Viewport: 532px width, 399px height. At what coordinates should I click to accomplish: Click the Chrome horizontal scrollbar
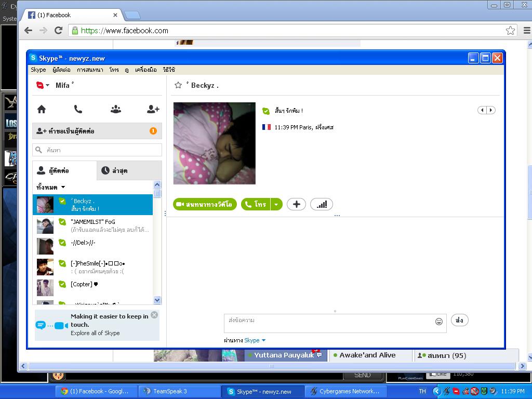272,366
